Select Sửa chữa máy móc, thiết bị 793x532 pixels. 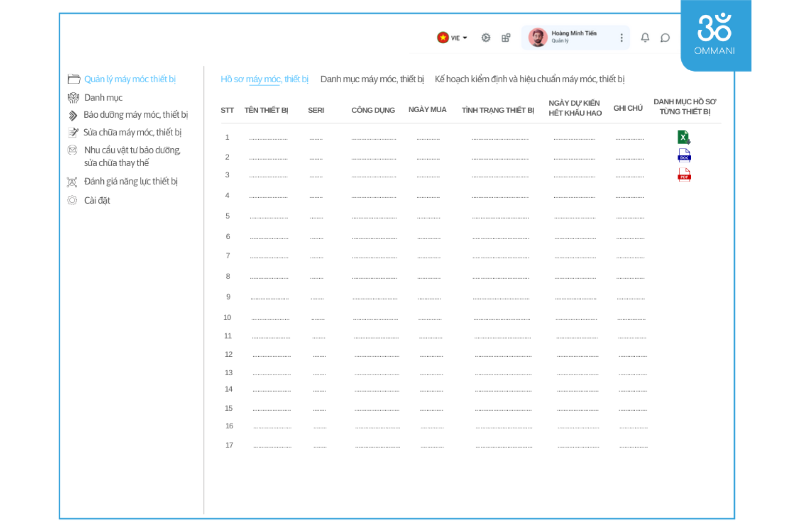132,133
